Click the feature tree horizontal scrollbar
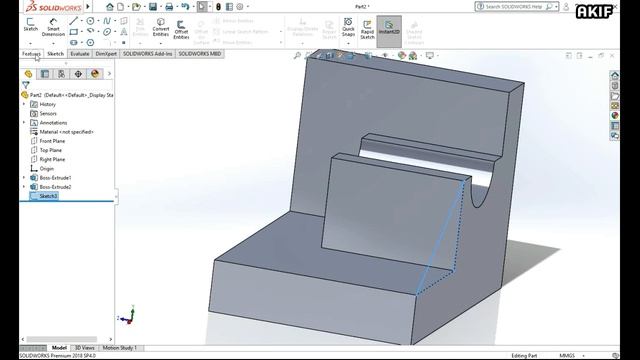Image resolution: width=640 pixels, height=360 pixels. 61,339
